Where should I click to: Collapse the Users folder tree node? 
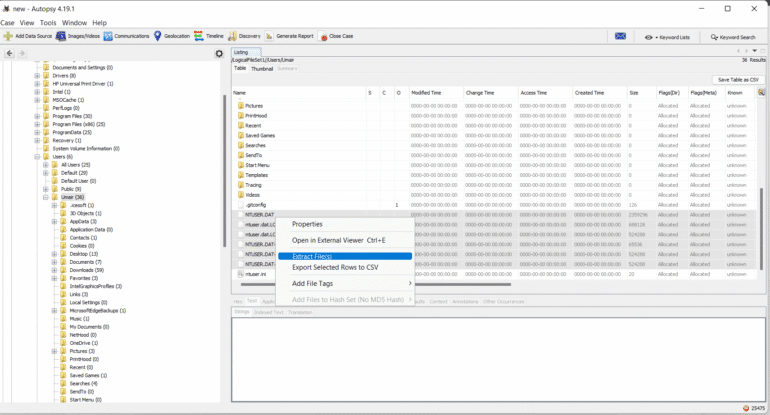point(38,156)
